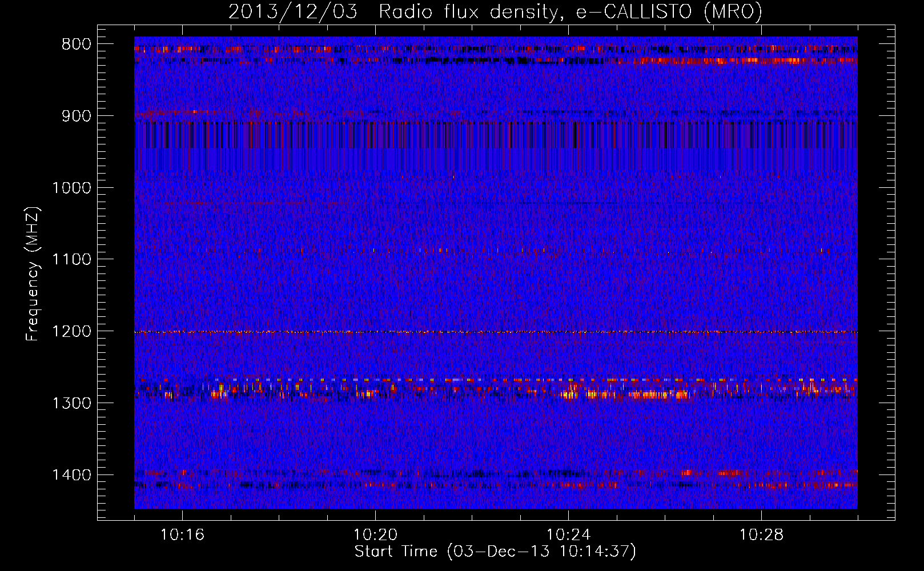Click the 10:28 time tick label
Screen dimensions: 924x571
coord(761,535)
